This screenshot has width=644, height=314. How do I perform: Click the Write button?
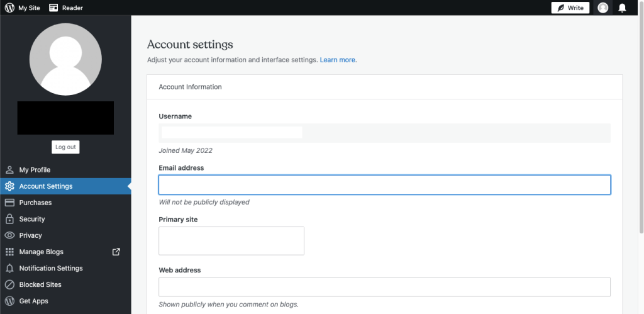point(570,8)
